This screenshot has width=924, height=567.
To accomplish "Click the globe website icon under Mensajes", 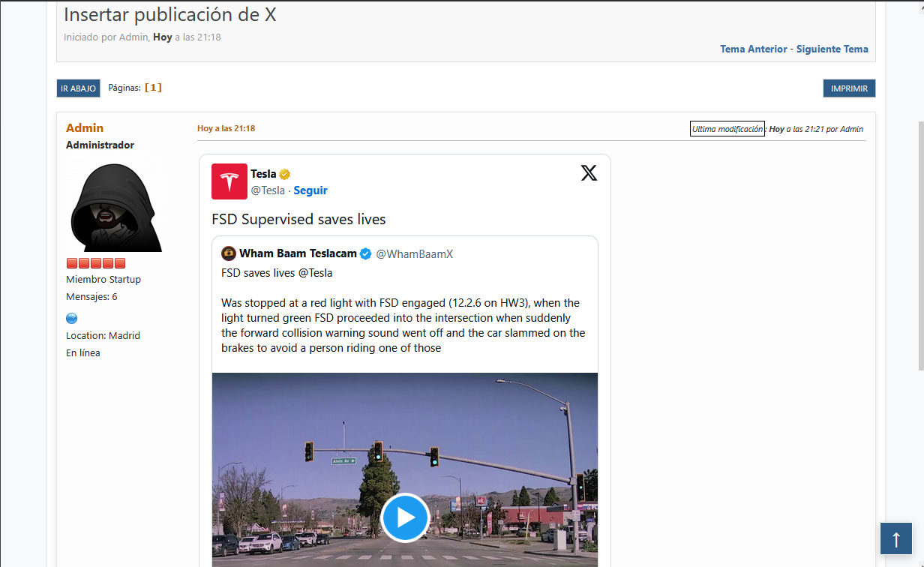I will [72, 318].
